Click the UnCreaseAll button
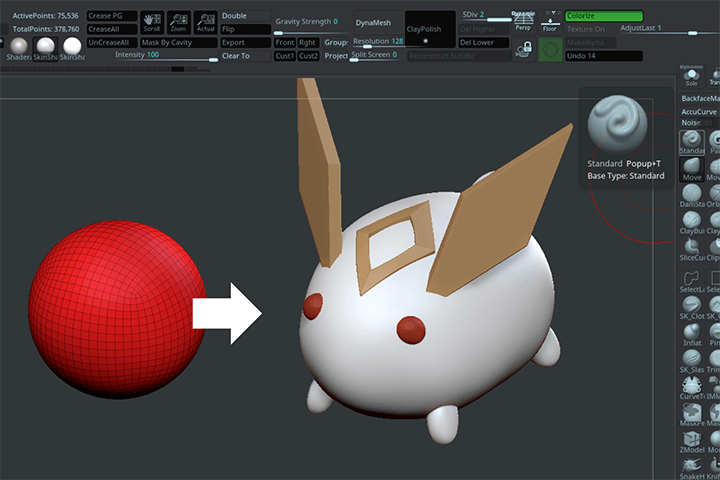Screen dimensions: 720x480 tap(112, 42)
